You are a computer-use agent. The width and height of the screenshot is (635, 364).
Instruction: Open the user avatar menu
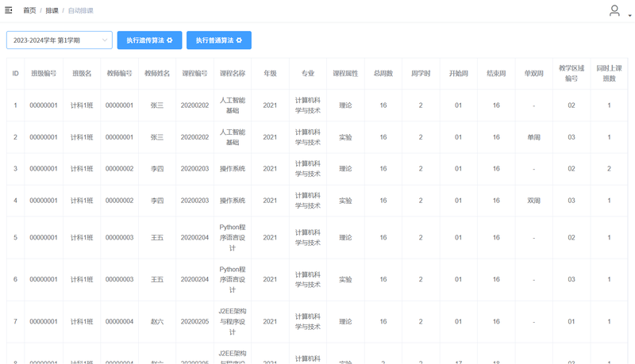tap(614, 10)
